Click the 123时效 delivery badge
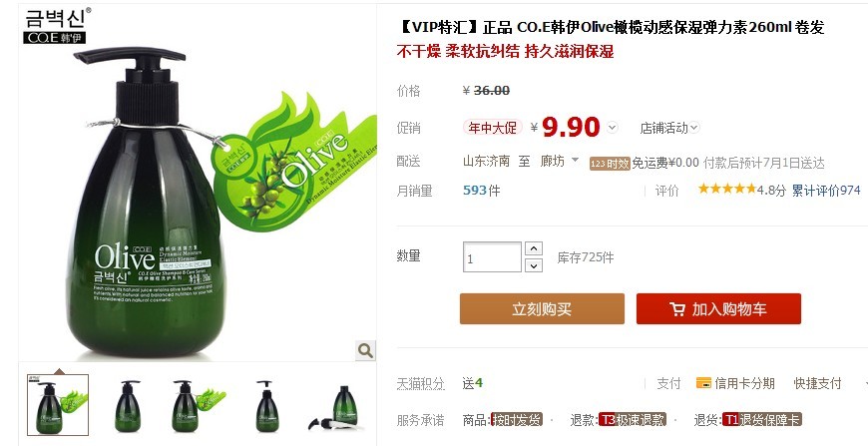The width and height of the screenshot is (868, 446). 610,164
